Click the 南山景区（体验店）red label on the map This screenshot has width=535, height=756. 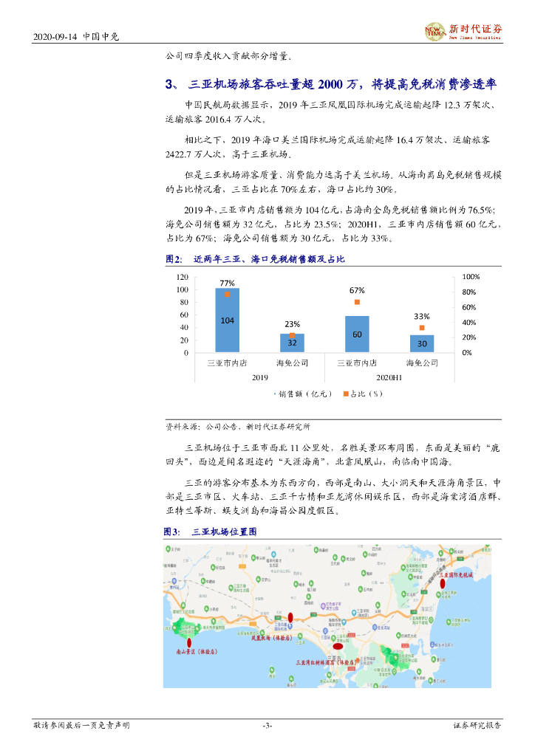click(x=197, y=652)
